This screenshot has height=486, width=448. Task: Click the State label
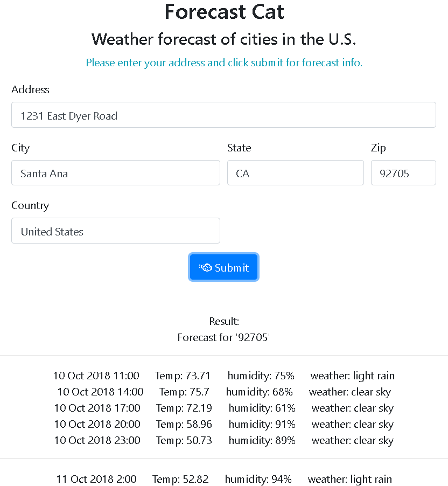coord(239,148)
